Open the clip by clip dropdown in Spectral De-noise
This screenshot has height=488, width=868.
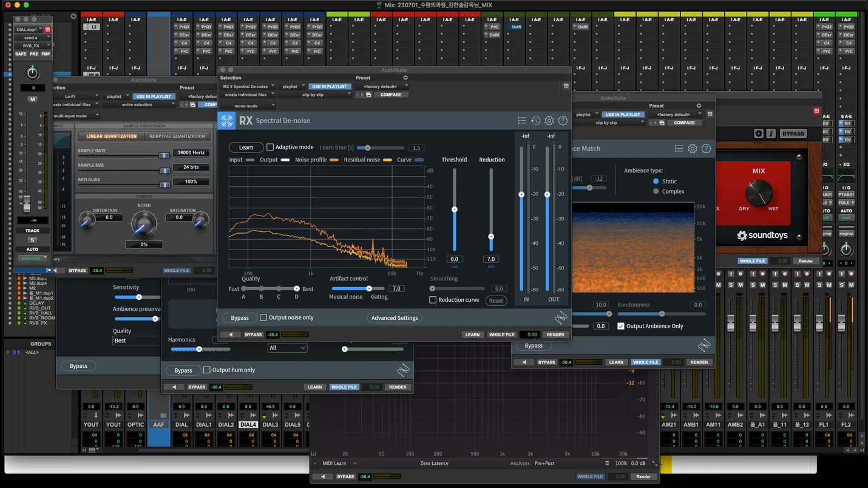(x=316, y=95)
